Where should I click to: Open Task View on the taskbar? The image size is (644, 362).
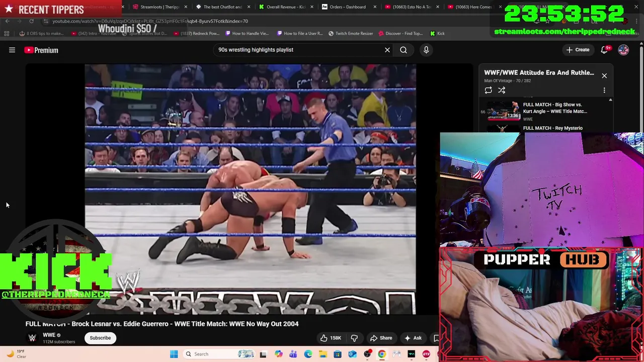tap(263, 354)
